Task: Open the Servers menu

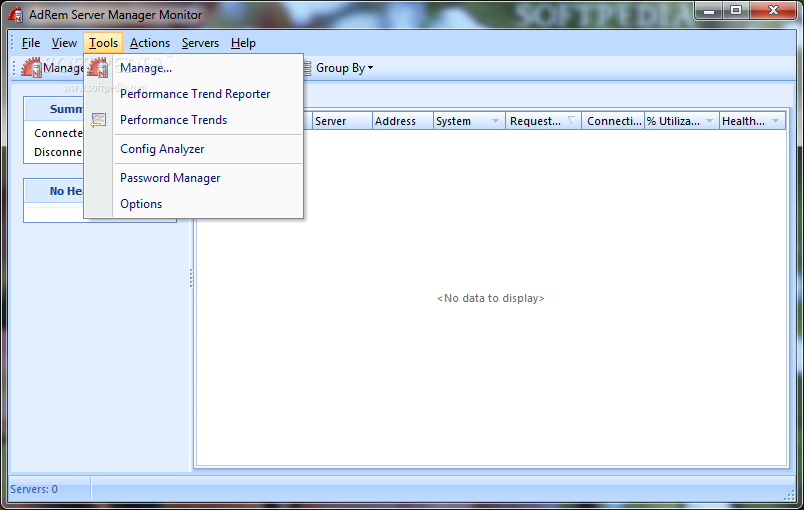Action: tap(200, 43)
